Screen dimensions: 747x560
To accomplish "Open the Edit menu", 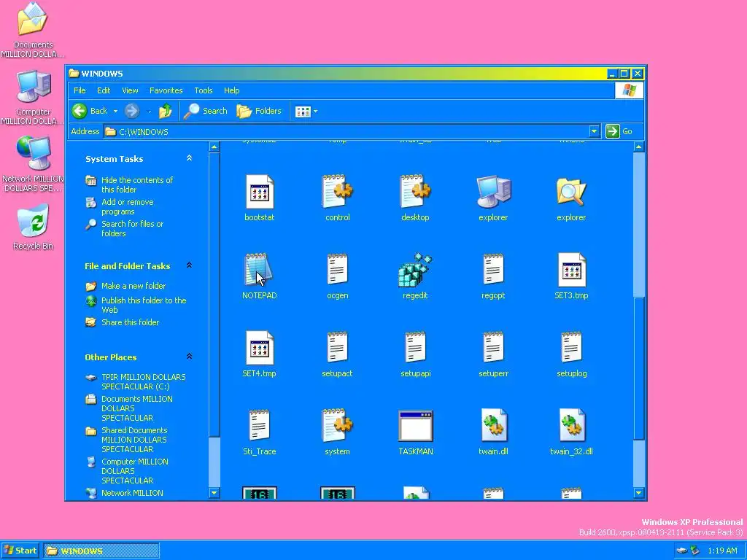I will tap(104, 90).
